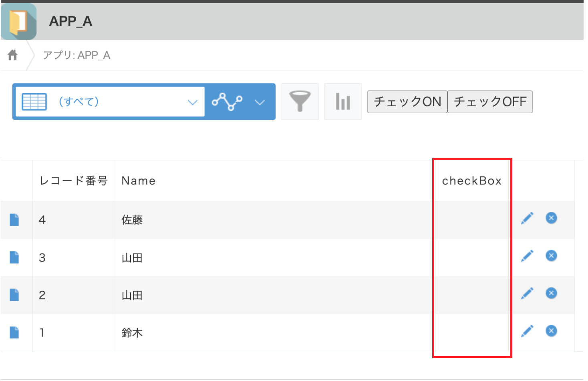Viewport: 588px width, 381px height.
Task: Click the APP_A app icon
Action: (x=18, y=21)
